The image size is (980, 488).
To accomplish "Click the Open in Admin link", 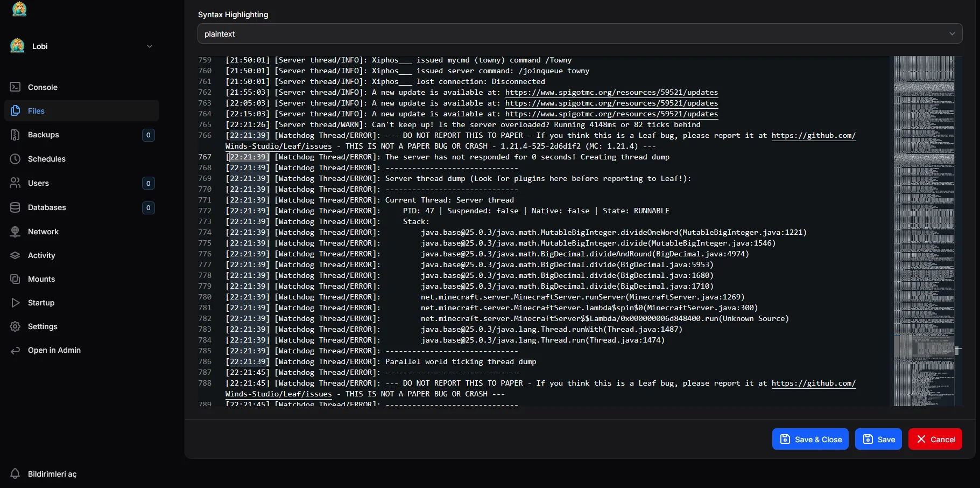I will click(54, 350).
